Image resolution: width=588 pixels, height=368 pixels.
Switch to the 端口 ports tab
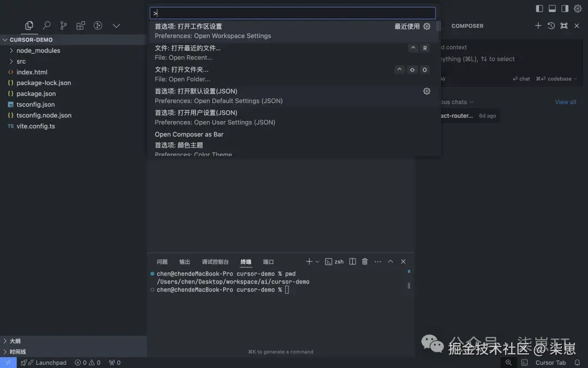pos(268,262)
